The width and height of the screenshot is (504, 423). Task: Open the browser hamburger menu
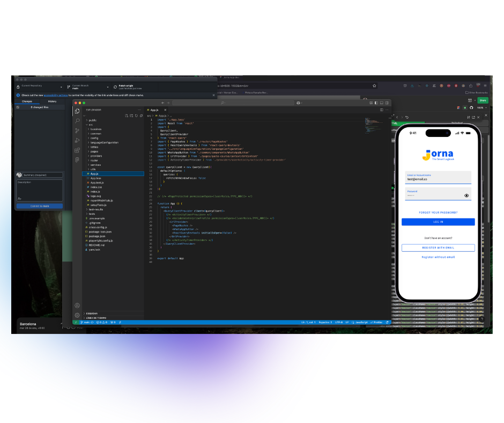tap(485, 86)
